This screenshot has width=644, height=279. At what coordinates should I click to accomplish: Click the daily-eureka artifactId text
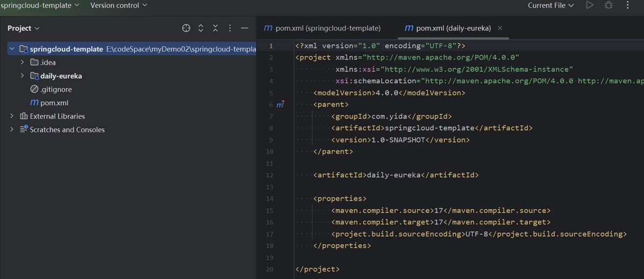coord(394,175)
